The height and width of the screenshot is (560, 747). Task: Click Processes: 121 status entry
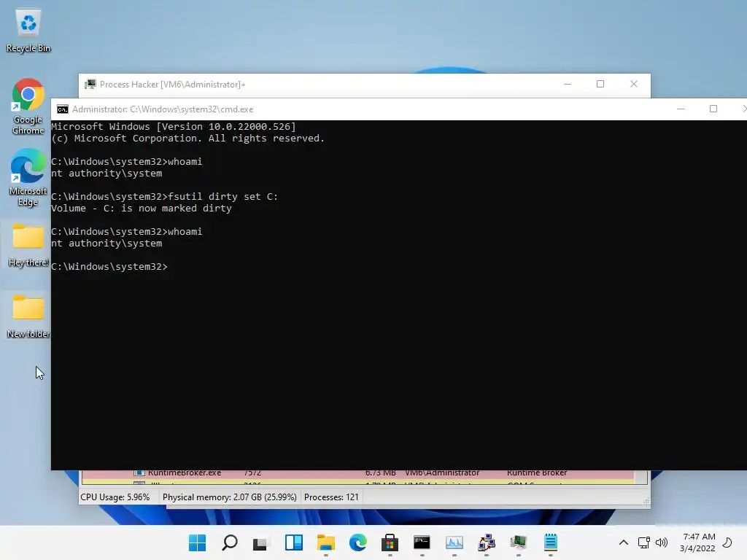(x=331, y=497)
